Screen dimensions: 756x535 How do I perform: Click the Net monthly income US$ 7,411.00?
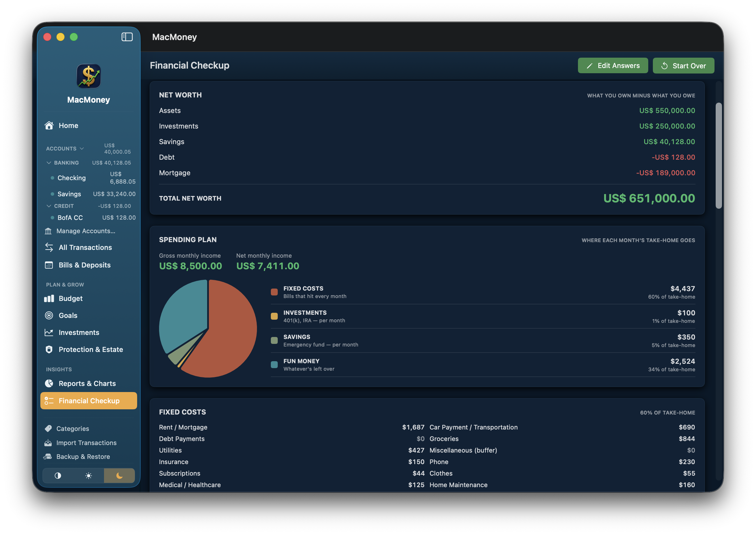268,266
